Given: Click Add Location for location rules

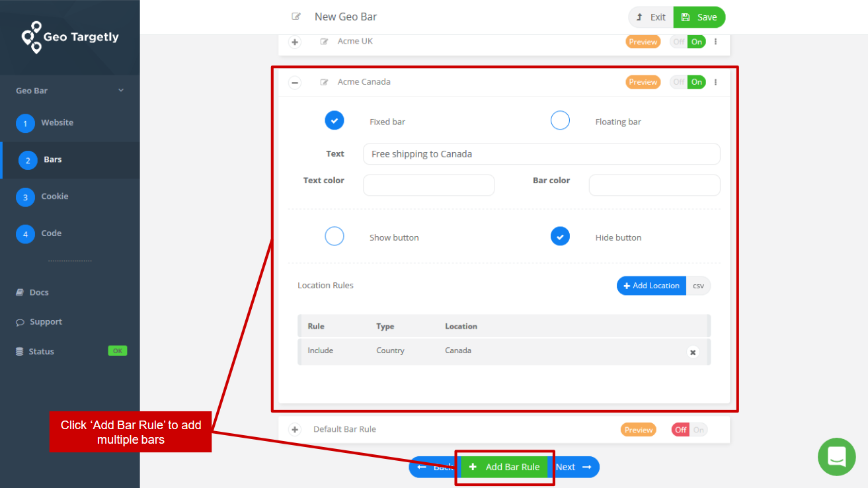Looking at the screenshot, I should pyautogui.click(x=651, y=285).
